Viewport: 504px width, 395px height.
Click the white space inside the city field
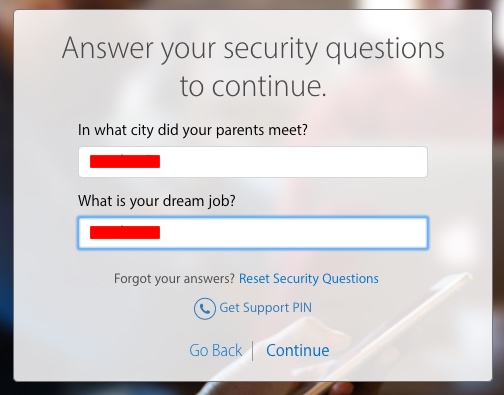click(x=293, y=162)
